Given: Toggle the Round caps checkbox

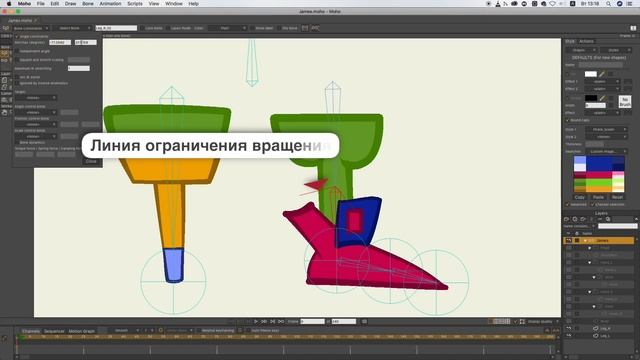Looking at the screenshot, I should (x=567, y=120).
